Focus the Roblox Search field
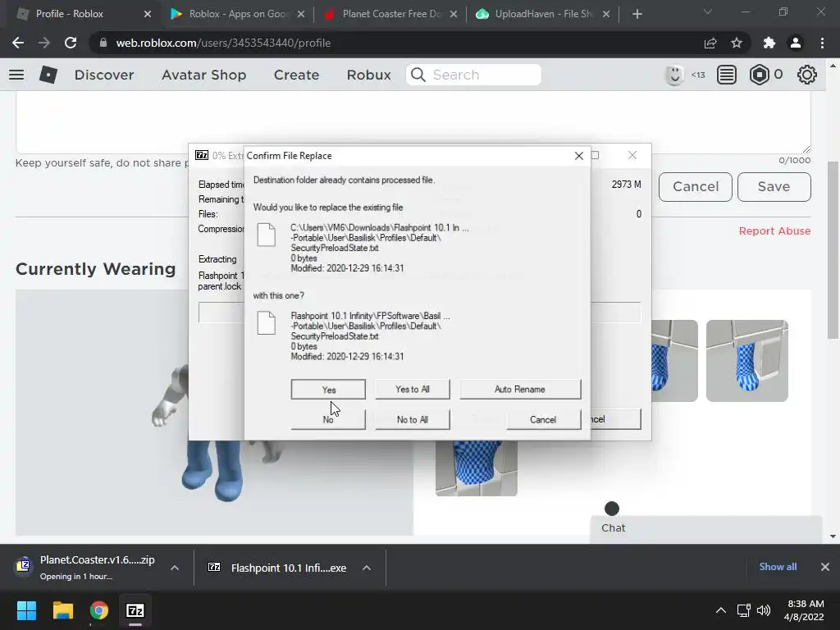This screenshot has width=840, height=630. click(473, 75)
